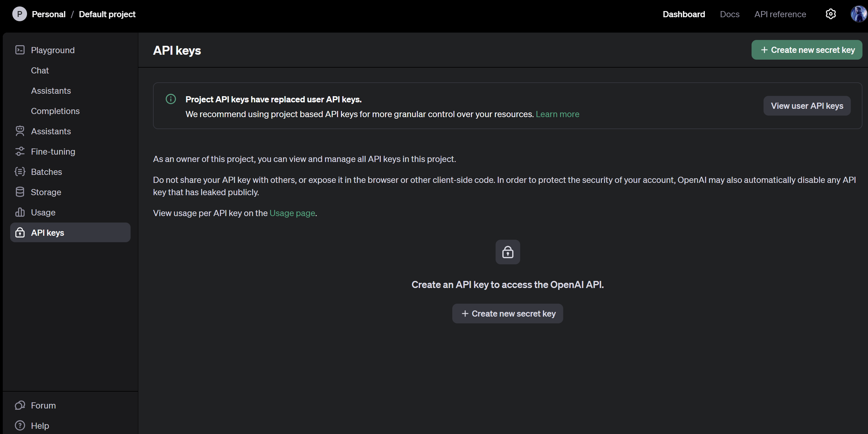Image resolution: width=868 pixels, height=434 pixels.
Task: Select the Personal organization avatar
Action: [x=20, y=14]
